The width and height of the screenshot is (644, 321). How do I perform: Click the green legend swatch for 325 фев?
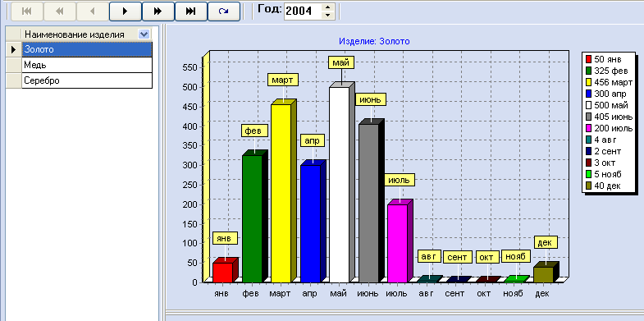(x=588, y=71)
